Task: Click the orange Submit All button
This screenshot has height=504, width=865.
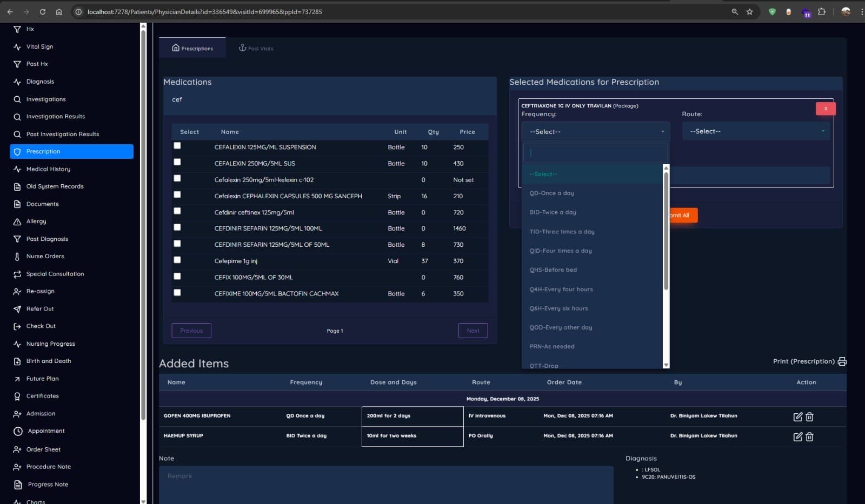Action: pyautogui.click(x=683, y=215)
